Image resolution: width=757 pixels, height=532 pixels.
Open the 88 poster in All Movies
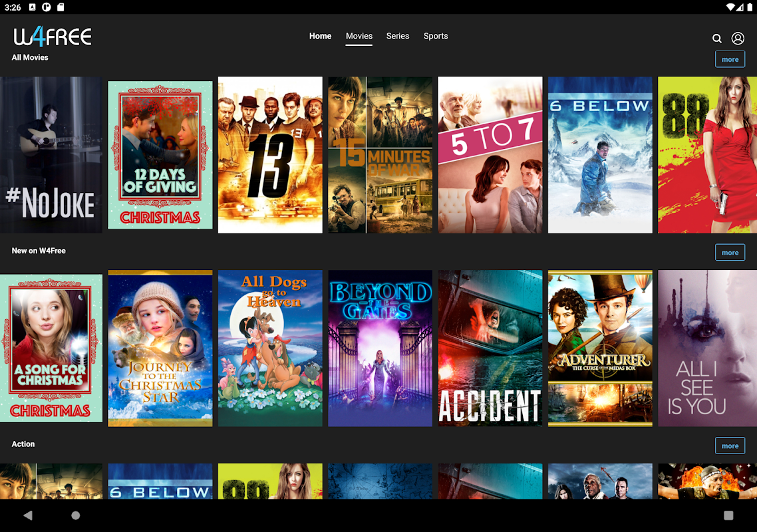(x=707, y=155)
